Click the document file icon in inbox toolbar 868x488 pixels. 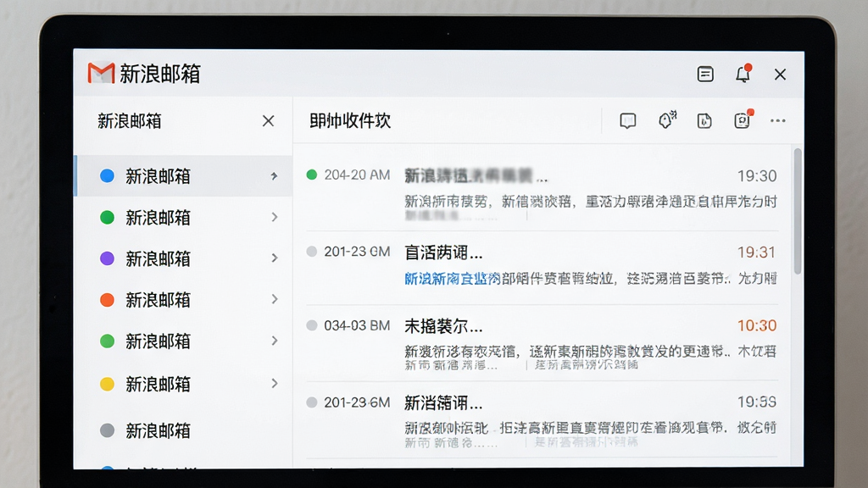click(x=704, y=120)
